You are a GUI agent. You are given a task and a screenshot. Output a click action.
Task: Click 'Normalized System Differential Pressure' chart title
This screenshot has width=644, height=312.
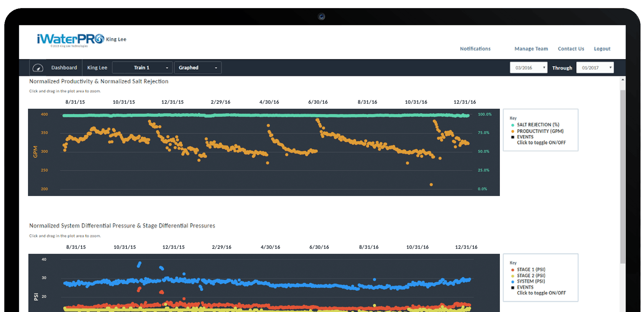[122, 226]
